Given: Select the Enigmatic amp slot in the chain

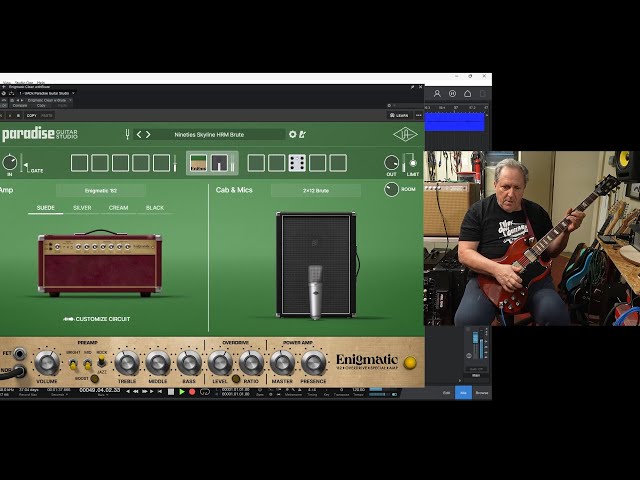Looking at the screenshot, I should pyautogui.click(x=198, y=163).
